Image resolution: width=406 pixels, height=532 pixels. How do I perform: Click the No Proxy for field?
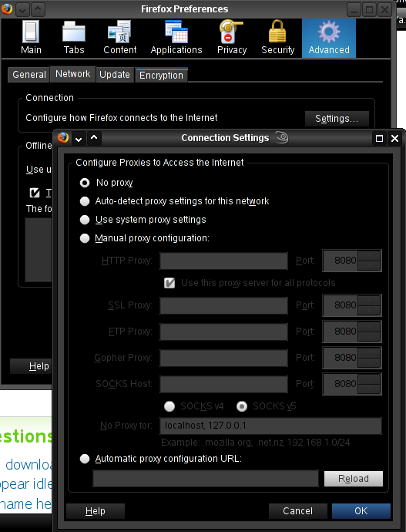pos(270,426)
